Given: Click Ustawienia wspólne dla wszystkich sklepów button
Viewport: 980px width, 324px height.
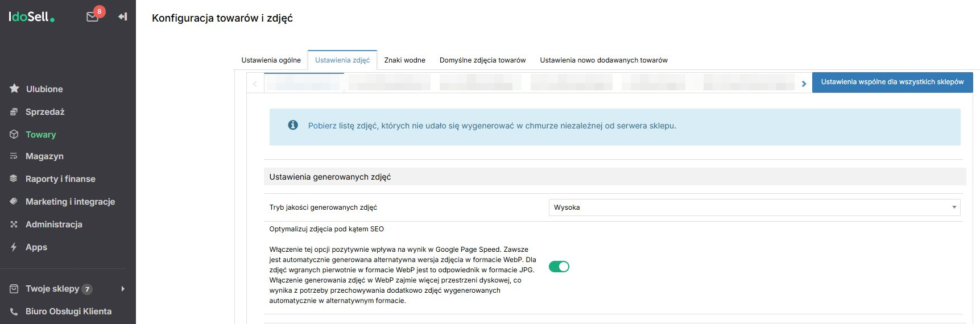Looking at the screenshot, I should pyautogui.click(x=892, y=82).
